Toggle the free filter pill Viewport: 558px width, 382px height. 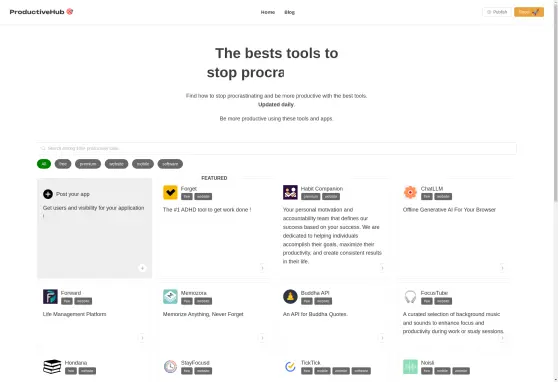(x=63, y=164)
